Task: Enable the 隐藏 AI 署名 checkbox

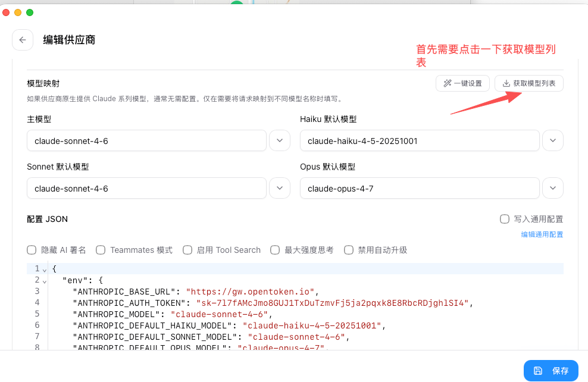Action: [x=32, y=250]
